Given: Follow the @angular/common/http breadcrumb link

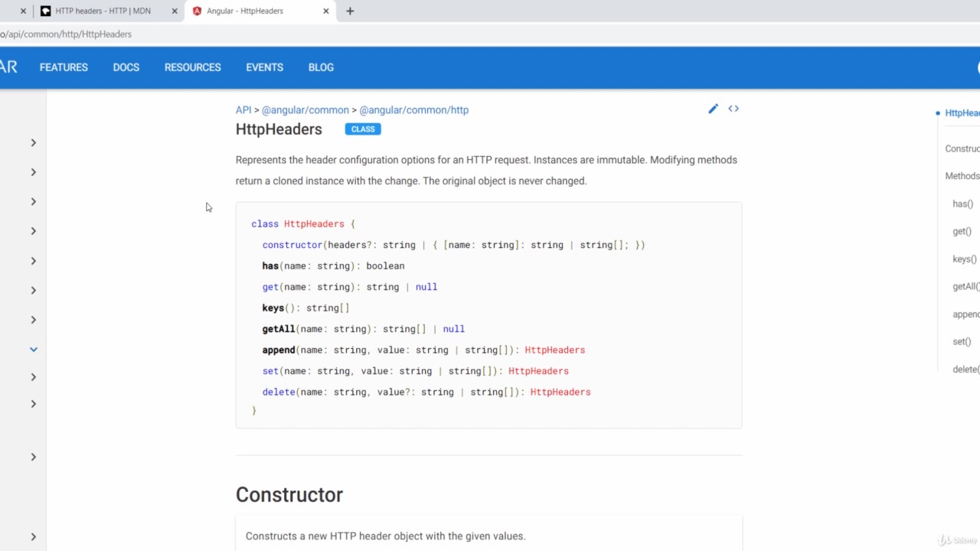Looking at the screenshot, I should pos(413,110).
